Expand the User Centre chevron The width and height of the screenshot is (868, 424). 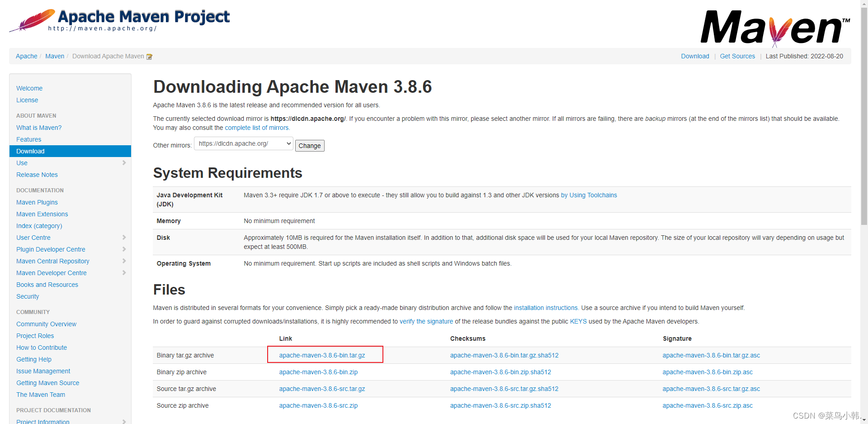(x=124, y=238)
